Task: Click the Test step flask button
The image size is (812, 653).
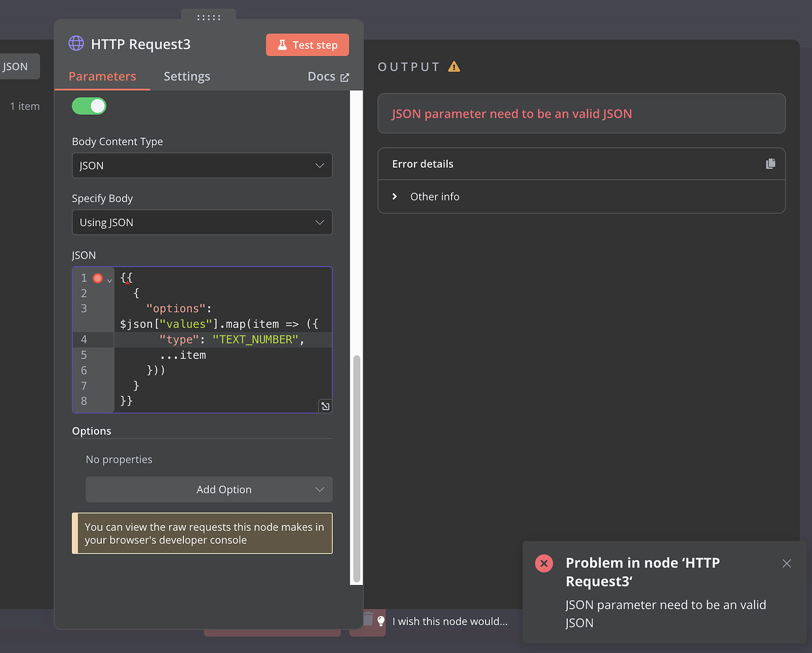Action: (x=307, y=45)
